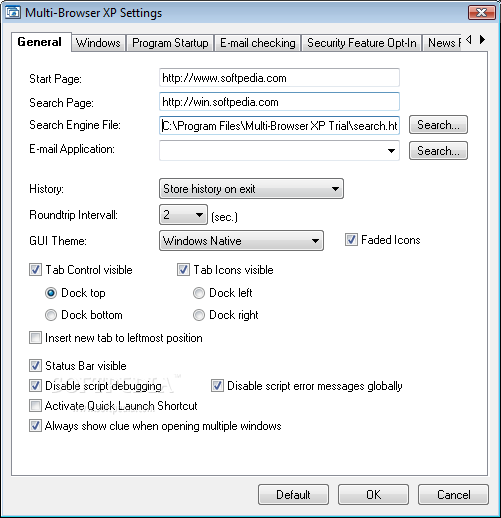This screenshot has height=518, width=501.
Task: Open the Roundtrip Intervall dropdown
Action: point(183,215)
